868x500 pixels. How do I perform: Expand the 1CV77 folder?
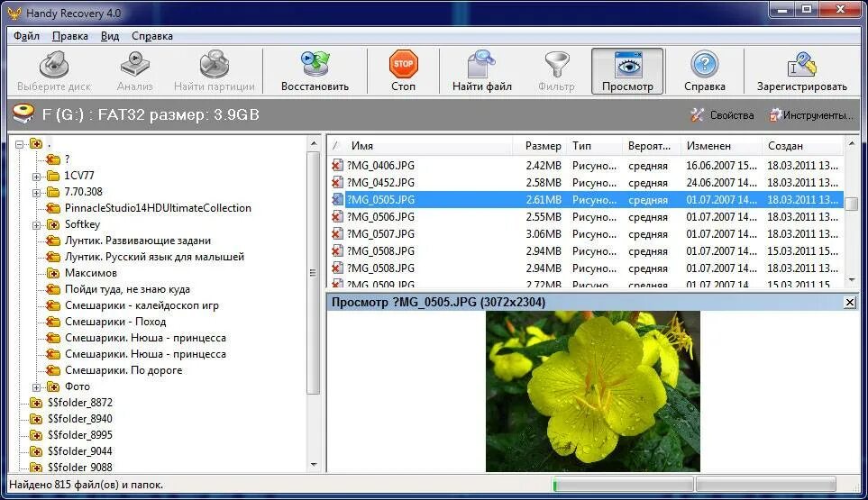[37, 177]
